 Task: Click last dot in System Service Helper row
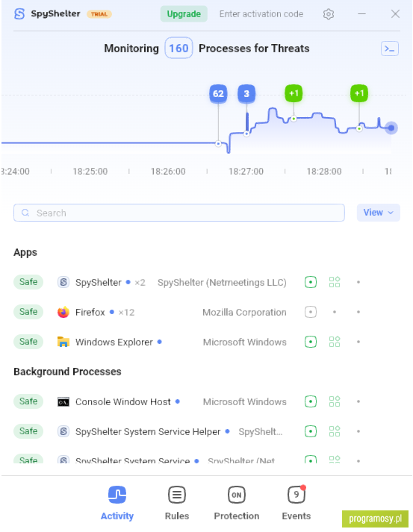[x=358, y=431]
